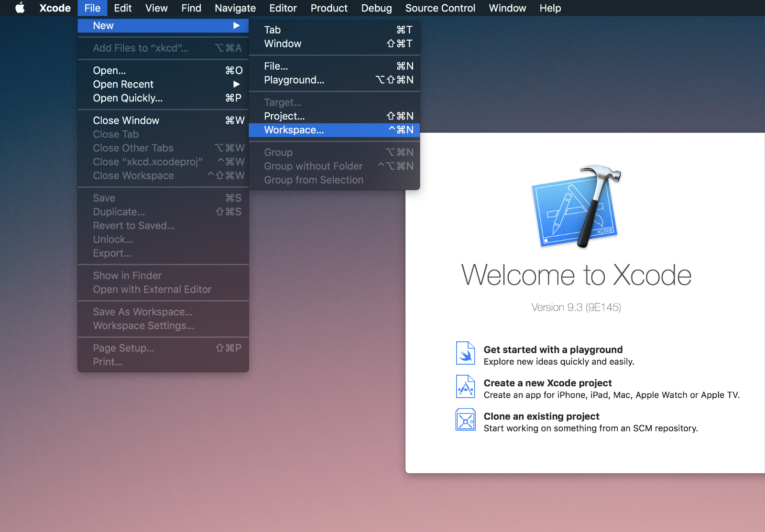Viewport: 765px width, 532px height.
Task: Click the File menu in the menu bar
Action: pos(92,8)
